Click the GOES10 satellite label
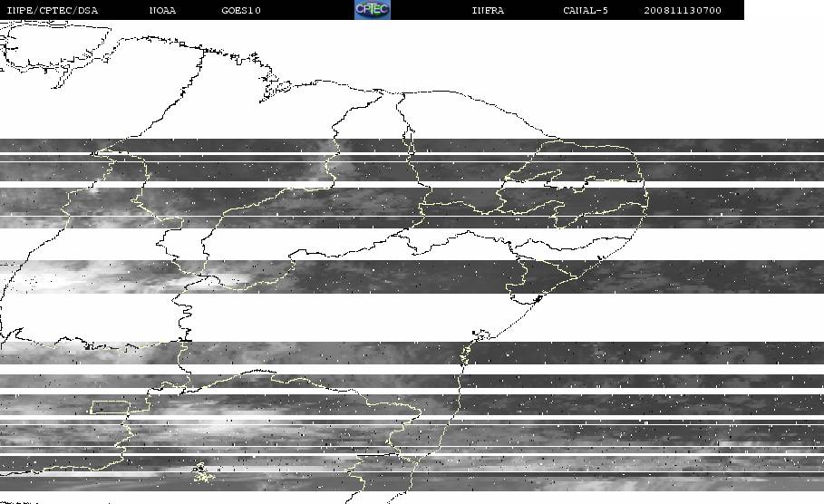 [x=241, y=10]
